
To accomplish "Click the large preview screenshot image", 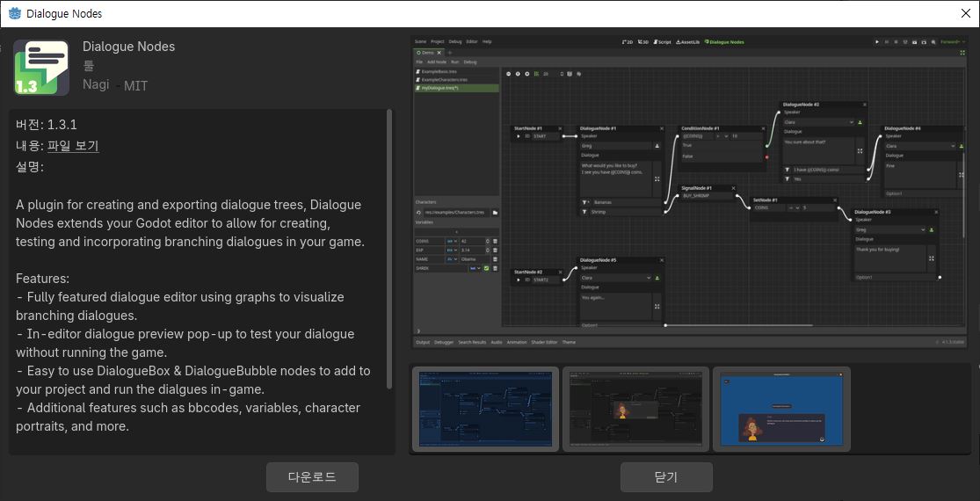I will 691,192.
